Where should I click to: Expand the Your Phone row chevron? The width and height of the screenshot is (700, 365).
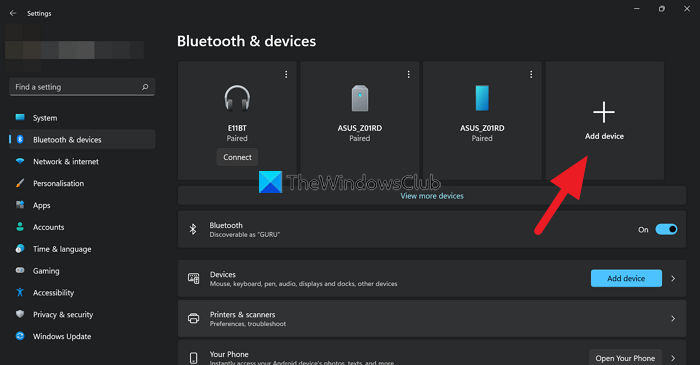673,358
